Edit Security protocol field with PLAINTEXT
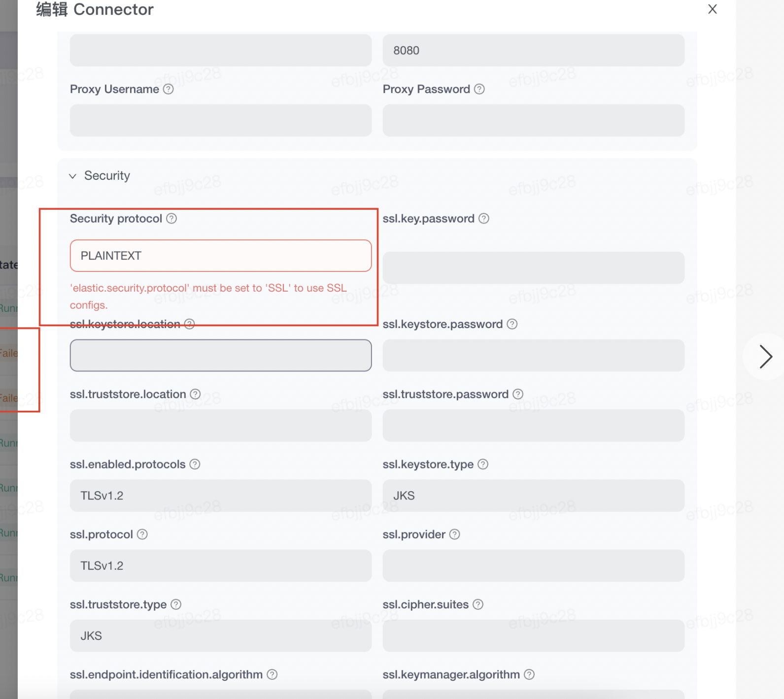Viewport: 784px width, 699px height. pos(221,256)
